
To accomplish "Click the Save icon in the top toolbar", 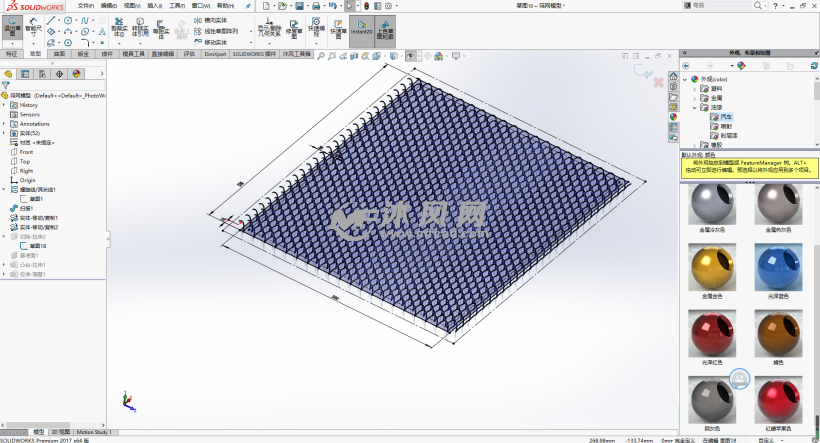I will (x=299, y=6).
